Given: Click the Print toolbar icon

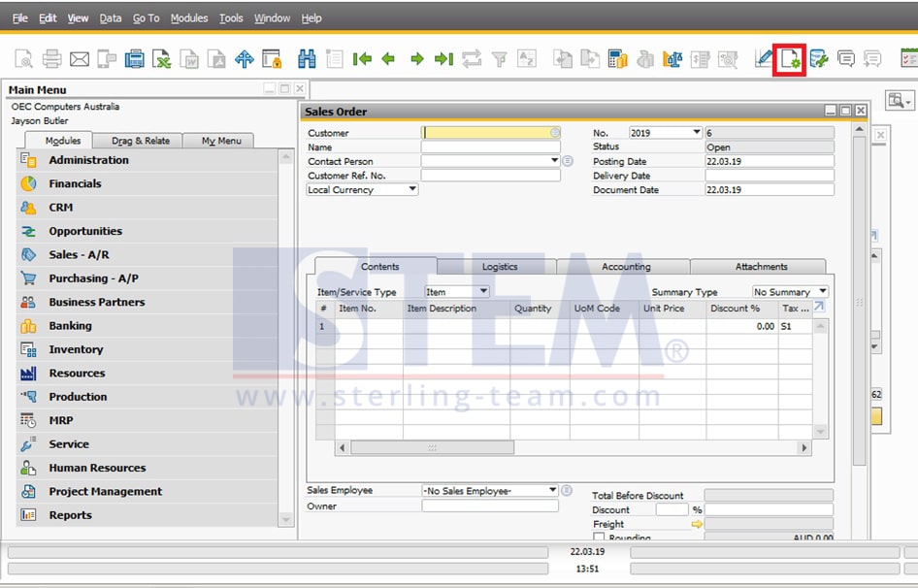Looking at the screenshot, I should [51, 58].
